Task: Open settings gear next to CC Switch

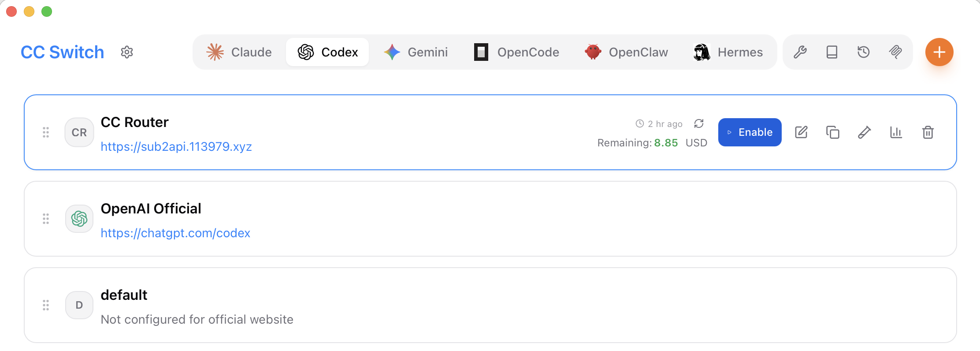Action: click(127, 52)
